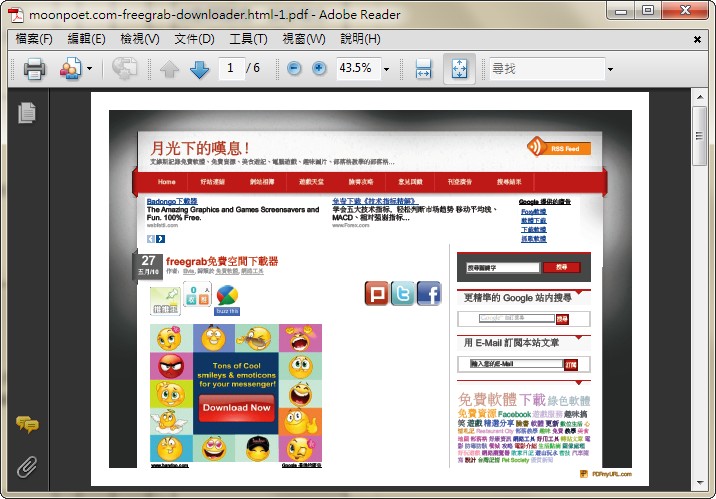Viewport: 716px width, 499px height.
Task: Go to the next page with the blue down arrow
Action: coord(198,69)
